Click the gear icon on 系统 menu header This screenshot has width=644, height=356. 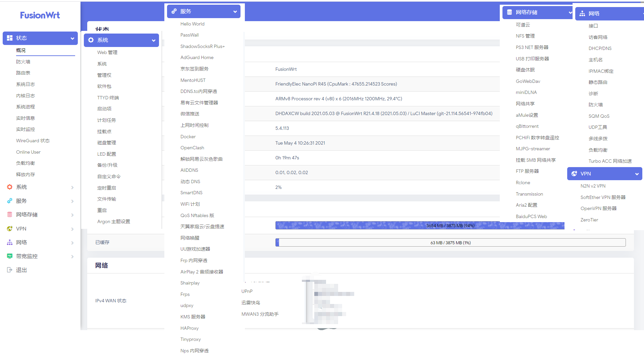[91, 40]
